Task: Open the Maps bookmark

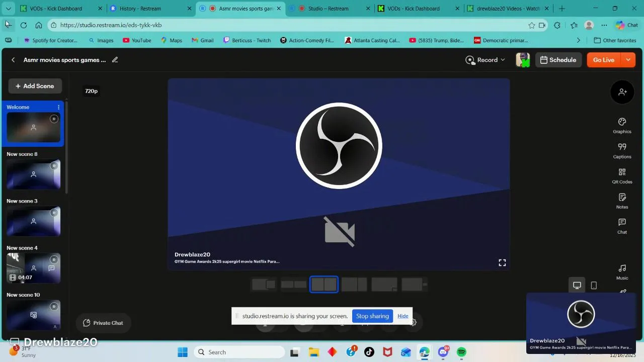Action: [172, 40]
